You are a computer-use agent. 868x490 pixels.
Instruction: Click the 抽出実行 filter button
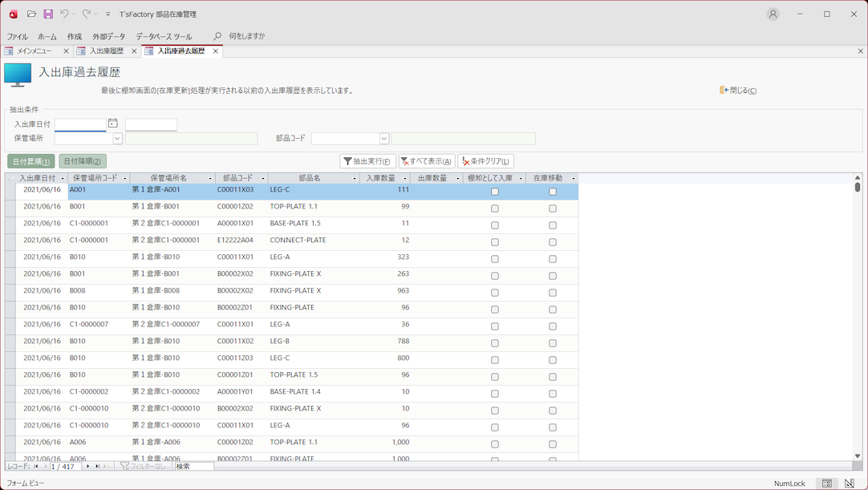(x=367, y=161)
